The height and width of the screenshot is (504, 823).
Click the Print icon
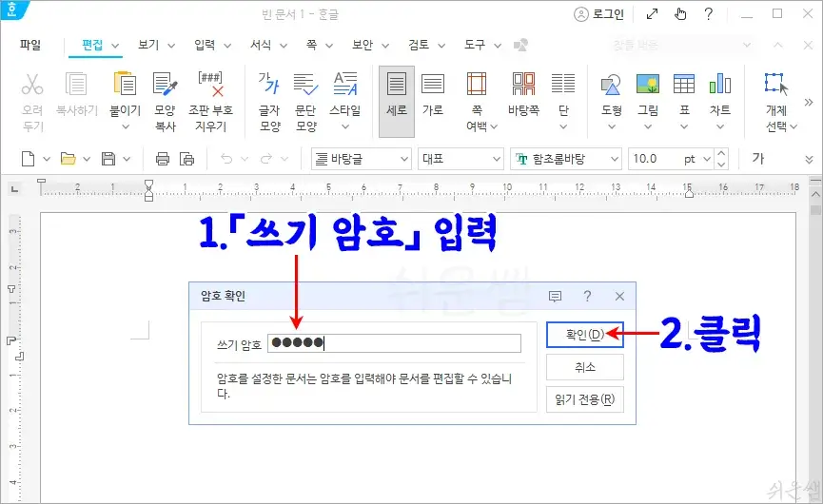tap(163, 159)
